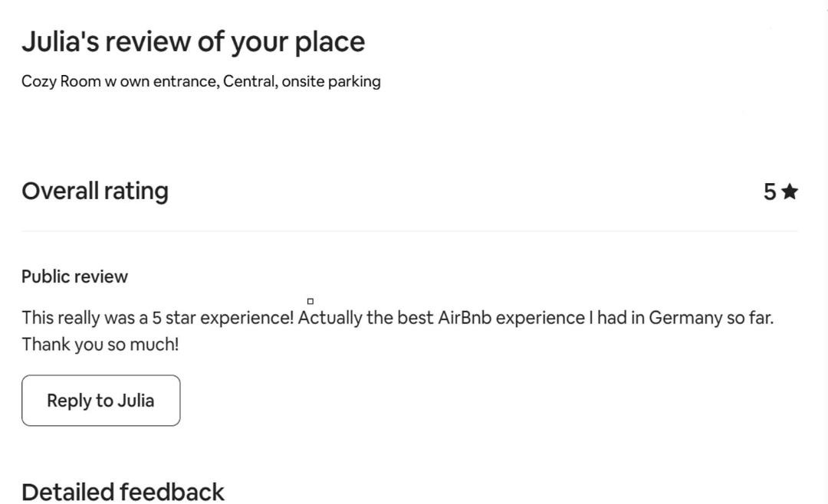Click "onsite parking" in the listing name
The width and height of the screenshot is (828, 504).
[331, 81]
